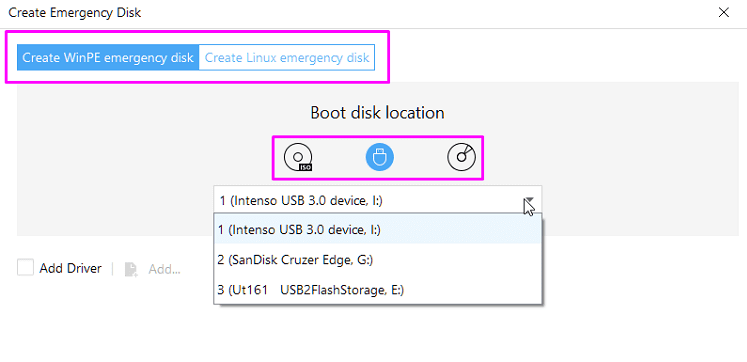
Task: Click the Boot disk location heading
Action: pyautogui.click(x=377, y=113)
